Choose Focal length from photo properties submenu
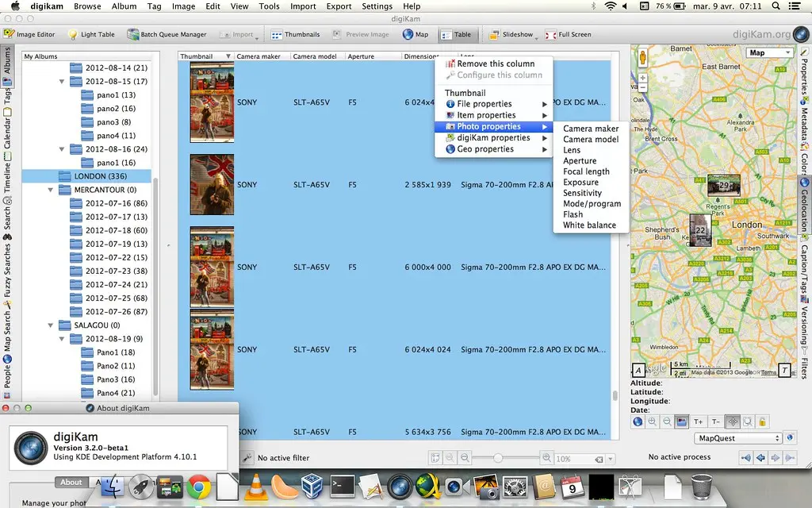 coord(586,171)
